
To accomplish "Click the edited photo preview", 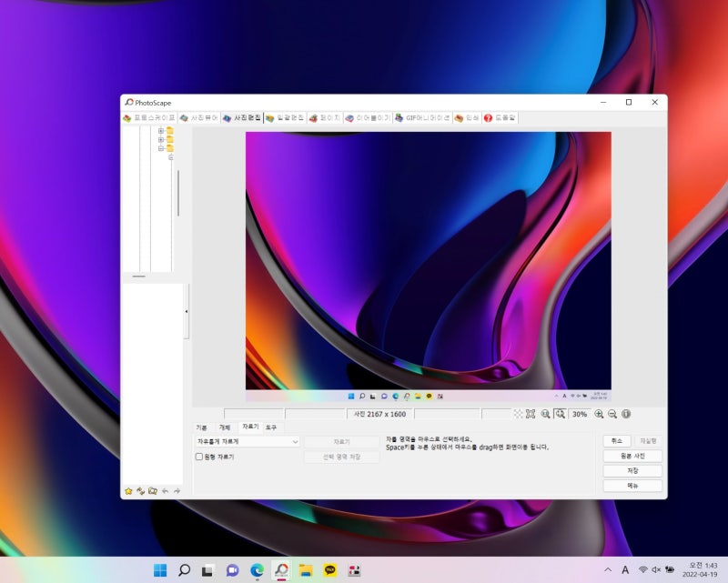I will (428, 266).
